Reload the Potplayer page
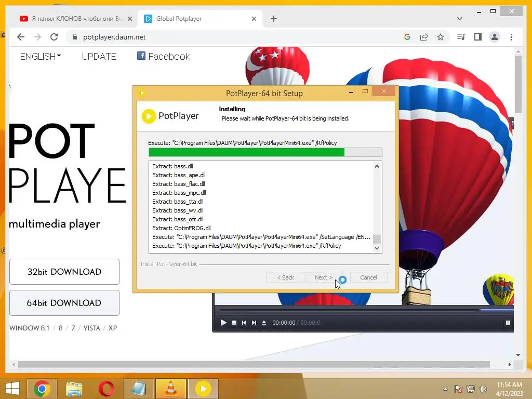 54,37
